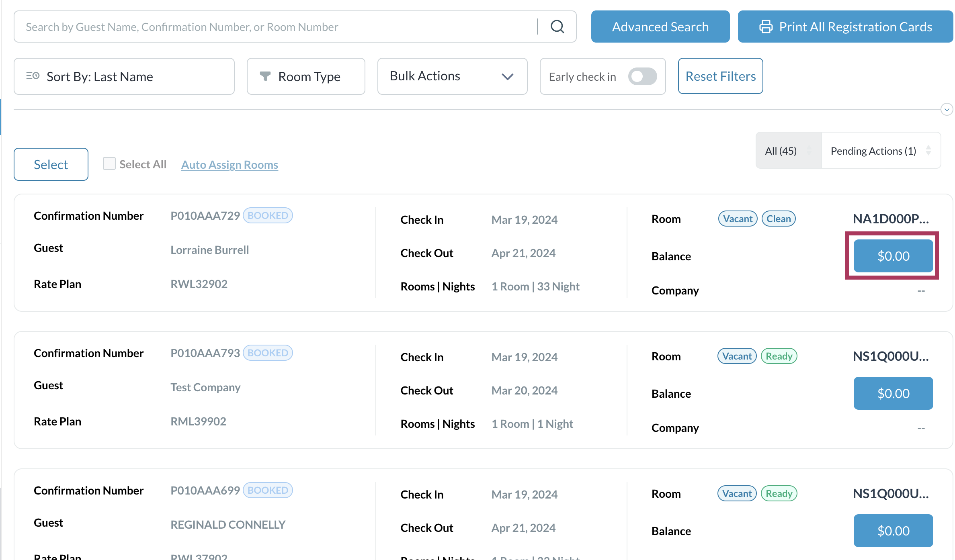The image size is (955, 560).
Task: Open the Sort By: Last Name selector
Action: (124, 76)
